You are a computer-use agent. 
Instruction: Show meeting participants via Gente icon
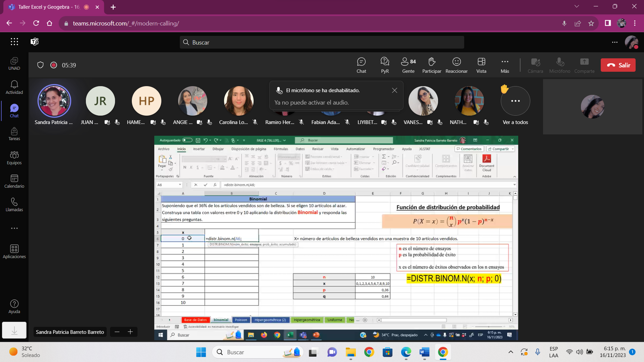[408, 65]
